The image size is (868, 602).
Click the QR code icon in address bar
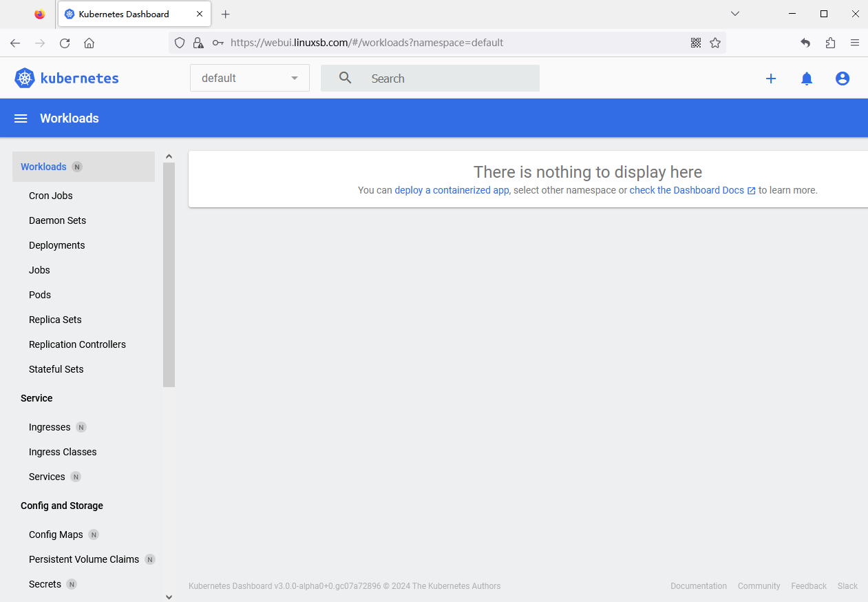tap(696, 43)
